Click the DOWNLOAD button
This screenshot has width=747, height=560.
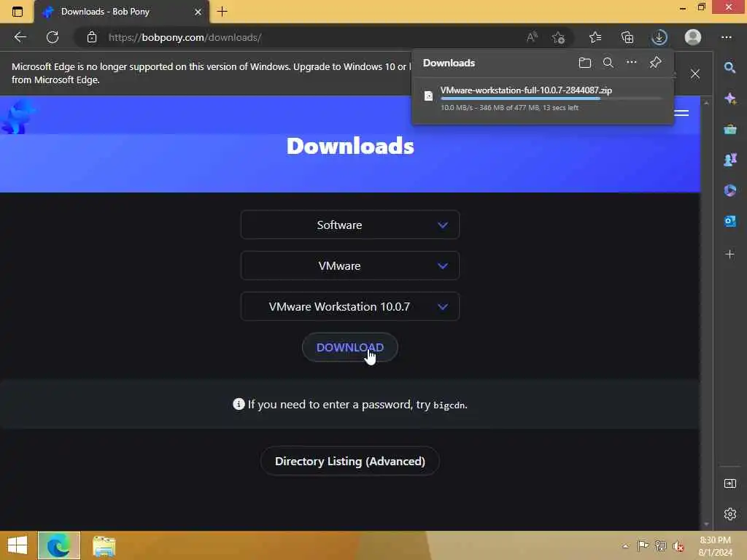click(350, 348)
